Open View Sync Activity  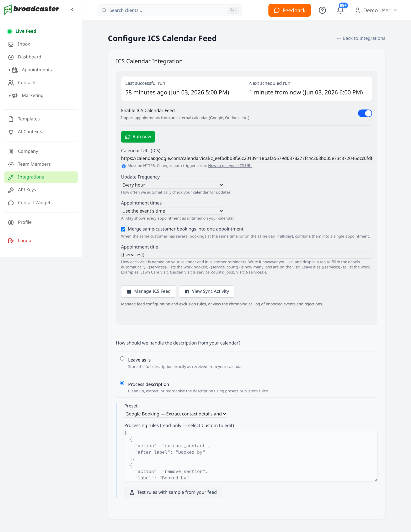[x=207, y=291]
